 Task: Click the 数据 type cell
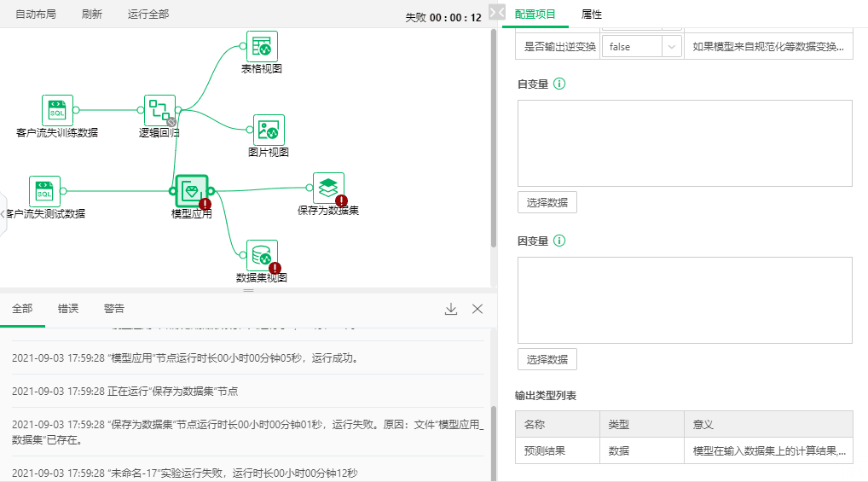click(x=642, y=451)
